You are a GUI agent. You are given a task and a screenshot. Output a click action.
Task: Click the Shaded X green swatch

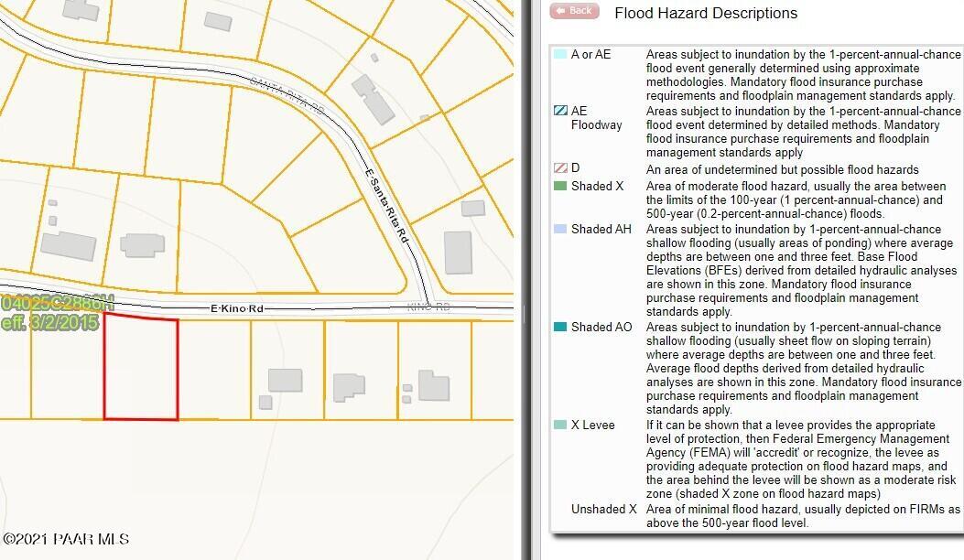click(x=560, y=186)
